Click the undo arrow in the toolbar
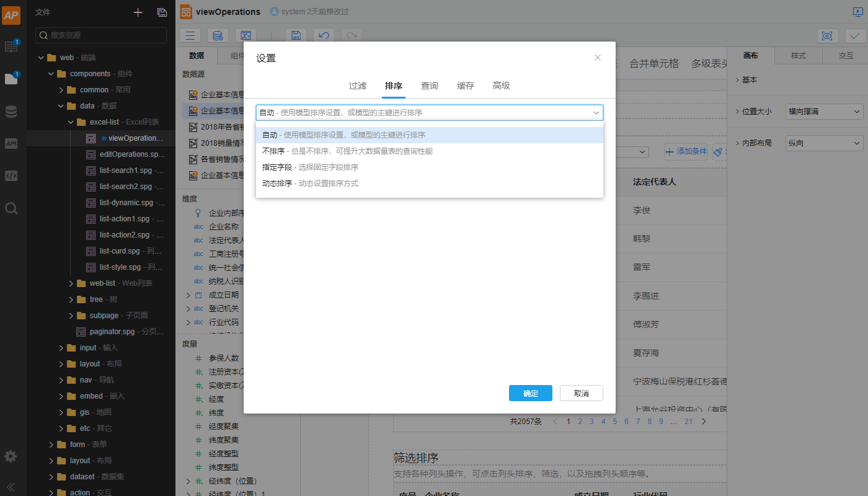This screenshot has height=496, width=868. (x=323, y=35)
